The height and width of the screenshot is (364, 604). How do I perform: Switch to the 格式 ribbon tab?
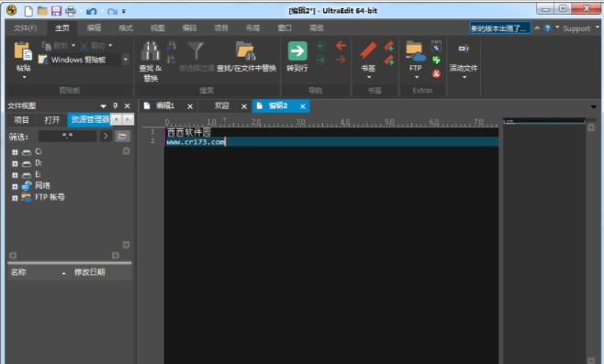point(126,28)
